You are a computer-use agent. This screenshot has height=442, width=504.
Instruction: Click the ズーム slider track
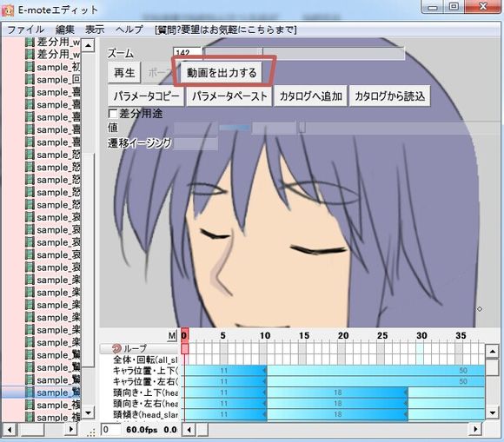304,53
